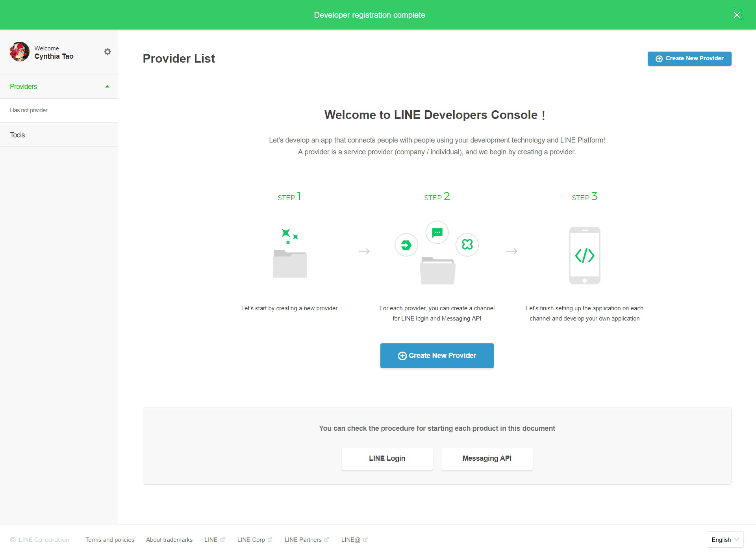Click Cynthia Tao's profile avatar

(x=20, y=52)
